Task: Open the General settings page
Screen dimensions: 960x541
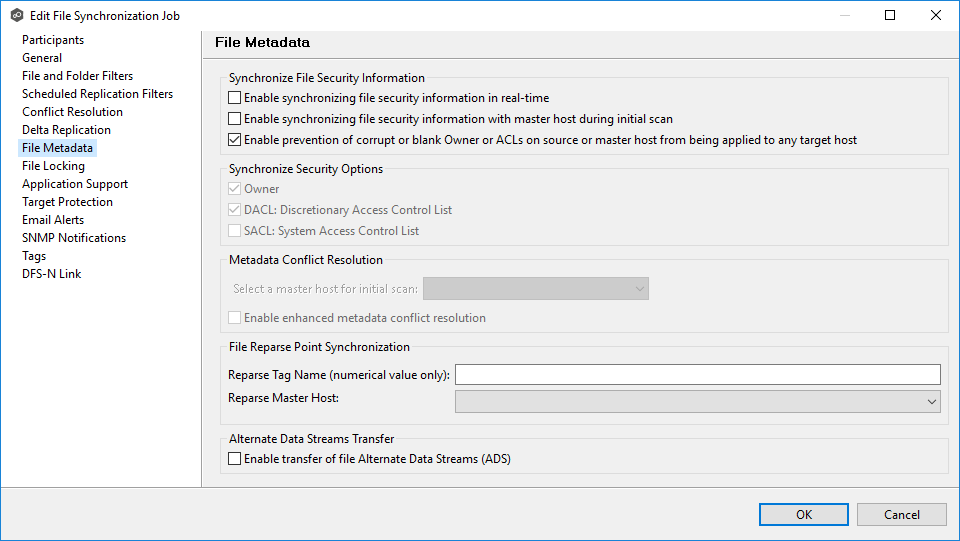Action: (42, 58)
